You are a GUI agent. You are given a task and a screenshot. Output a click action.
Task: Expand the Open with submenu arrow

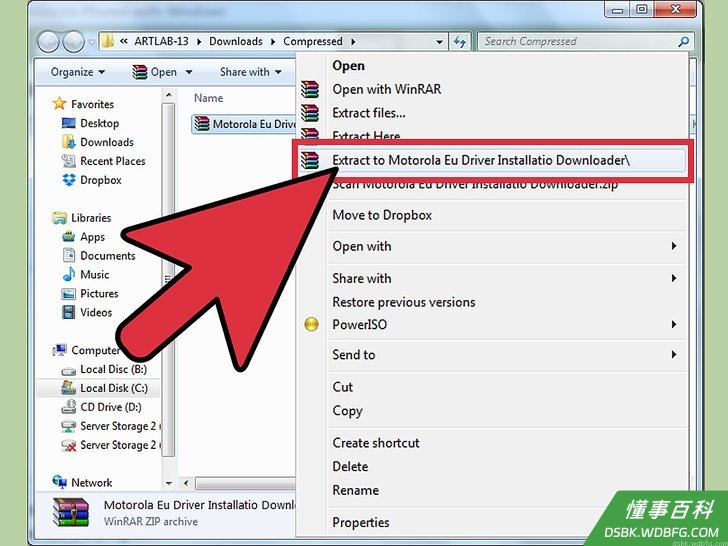674,246
